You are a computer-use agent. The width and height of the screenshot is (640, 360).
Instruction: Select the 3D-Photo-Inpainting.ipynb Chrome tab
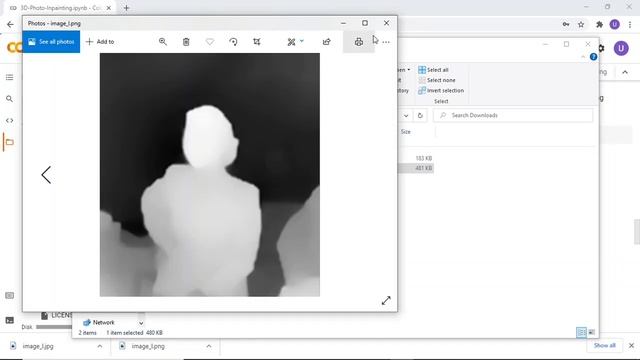59,8
